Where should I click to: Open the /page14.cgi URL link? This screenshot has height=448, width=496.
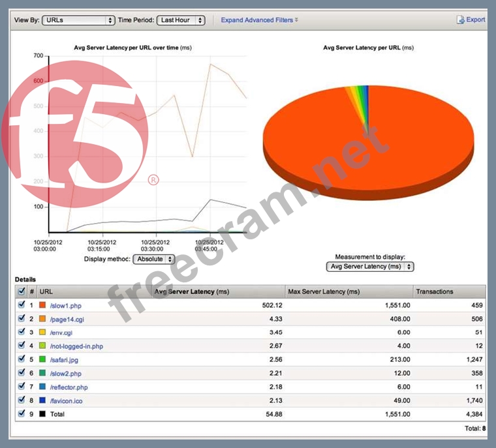point(67,320)
